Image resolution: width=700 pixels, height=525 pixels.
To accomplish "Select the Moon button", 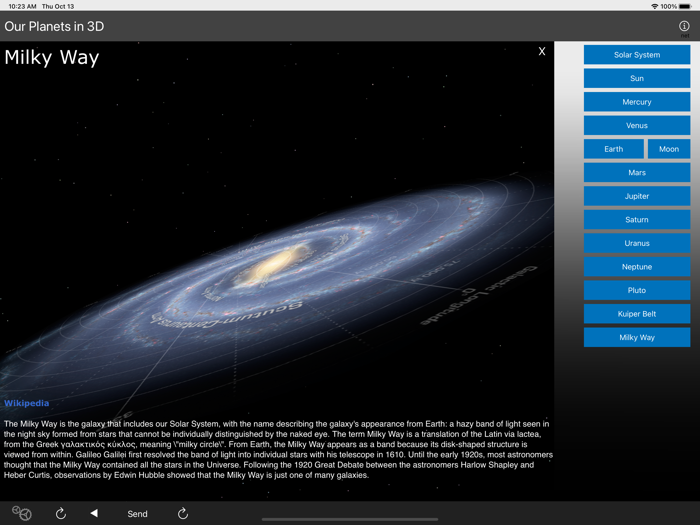I will 669,149.
